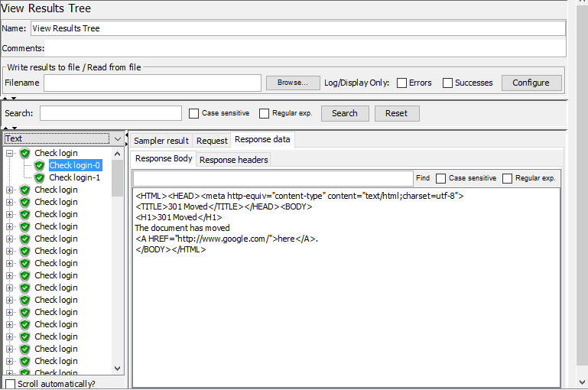Click the green shield icon beside Check login-0
This screenshot has height=390, width=588.
click(39, 165)
